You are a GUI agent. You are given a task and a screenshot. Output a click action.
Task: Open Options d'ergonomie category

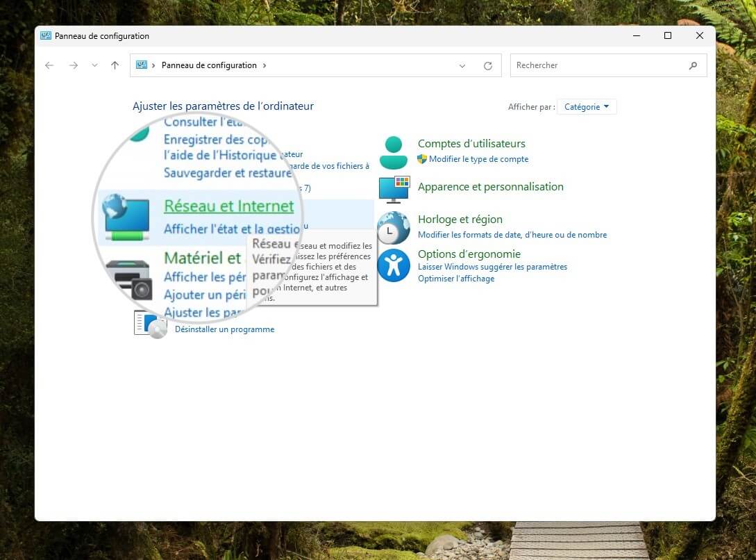pyautogui.click(x=469, y=254)
